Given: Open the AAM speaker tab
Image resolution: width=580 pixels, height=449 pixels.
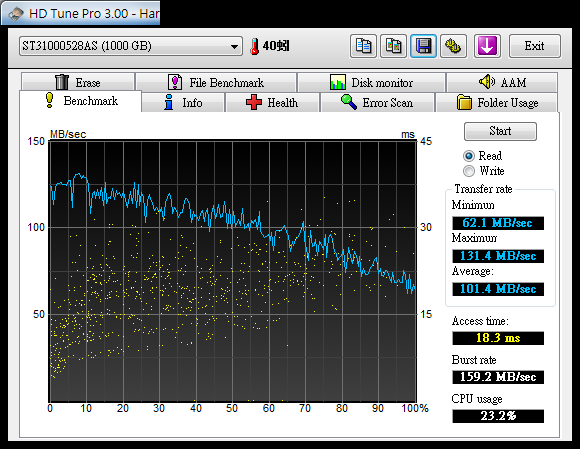Looking at the screenshot, I should point(502,82).
